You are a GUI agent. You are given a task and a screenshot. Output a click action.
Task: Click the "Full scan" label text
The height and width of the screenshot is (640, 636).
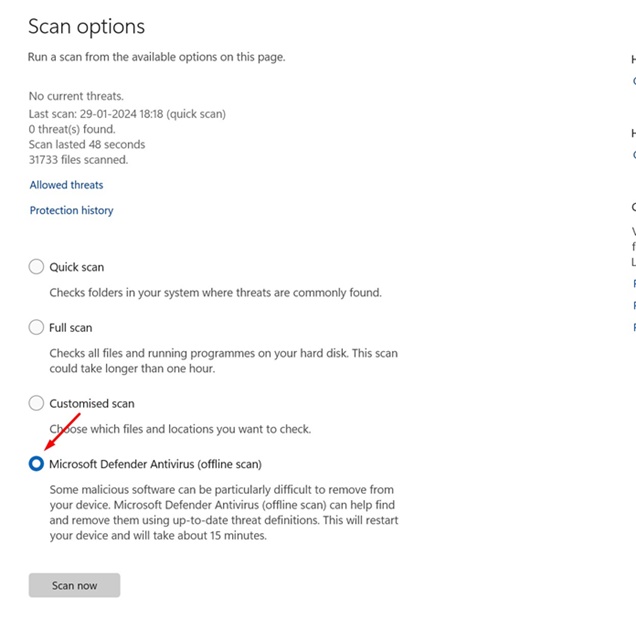(71, 327)
